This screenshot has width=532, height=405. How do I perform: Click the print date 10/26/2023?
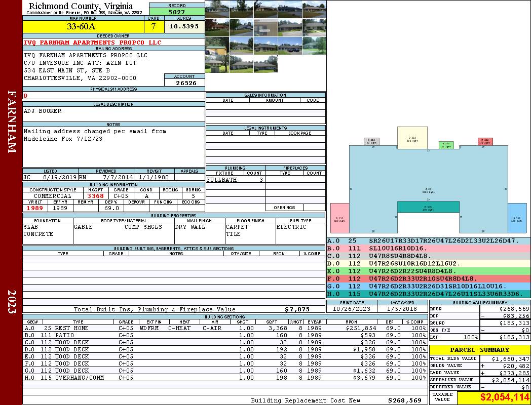[x=352, y=309]
